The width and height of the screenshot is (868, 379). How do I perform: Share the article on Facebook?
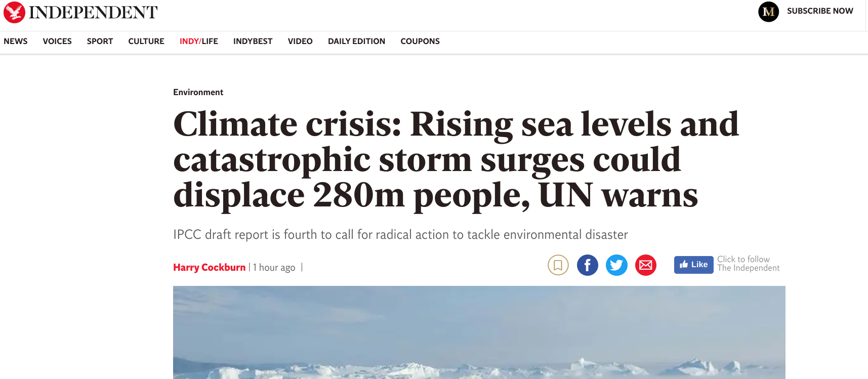point(588,265)
